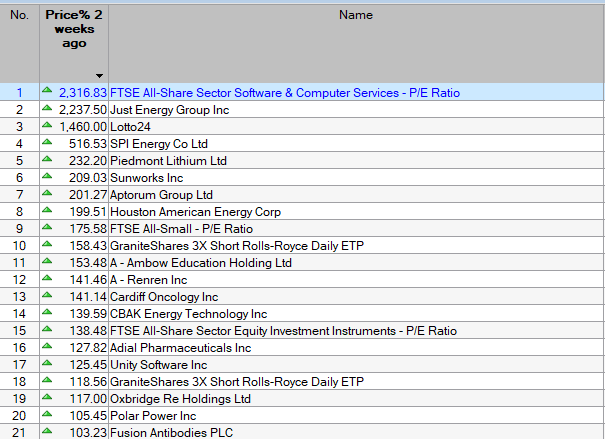Viewport: 605px width, 439px height.
Task: Select Houston American Energy Corp
Action: [195, 211]
